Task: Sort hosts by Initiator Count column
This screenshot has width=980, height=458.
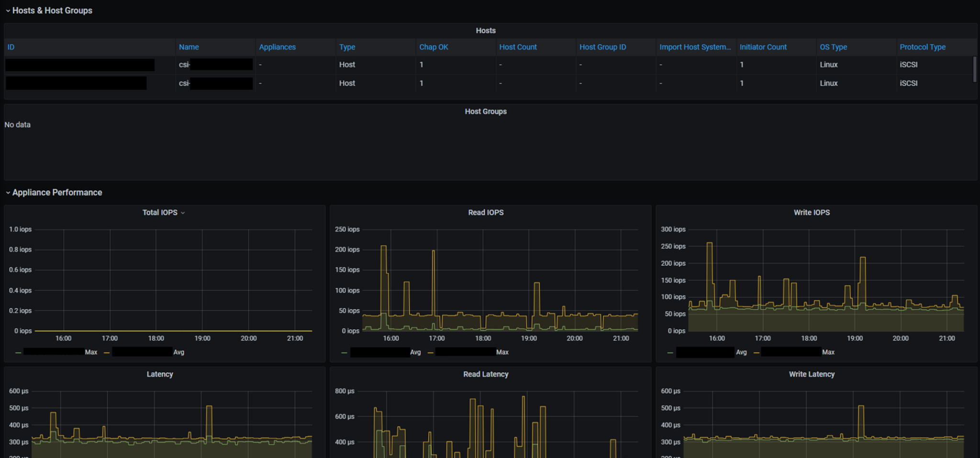Action: coord(763,47)
